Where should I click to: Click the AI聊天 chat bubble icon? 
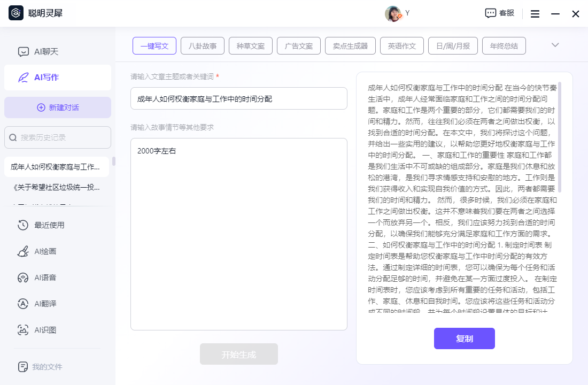23,51
